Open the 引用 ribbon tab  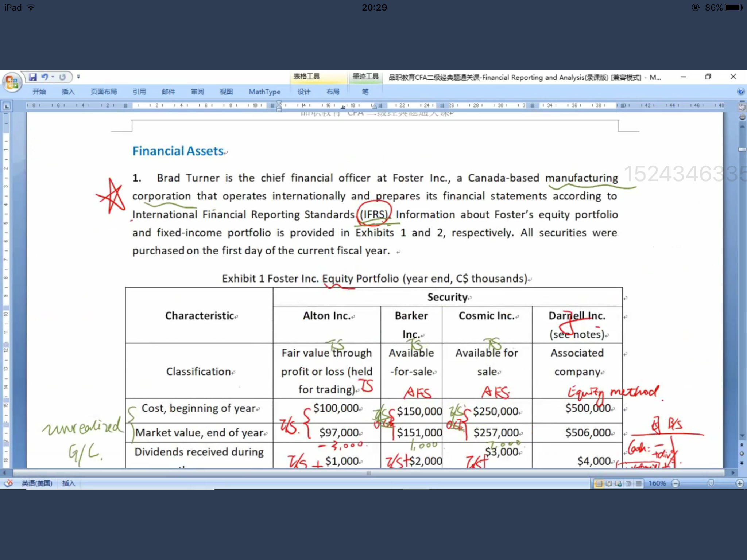click(139, 92)
